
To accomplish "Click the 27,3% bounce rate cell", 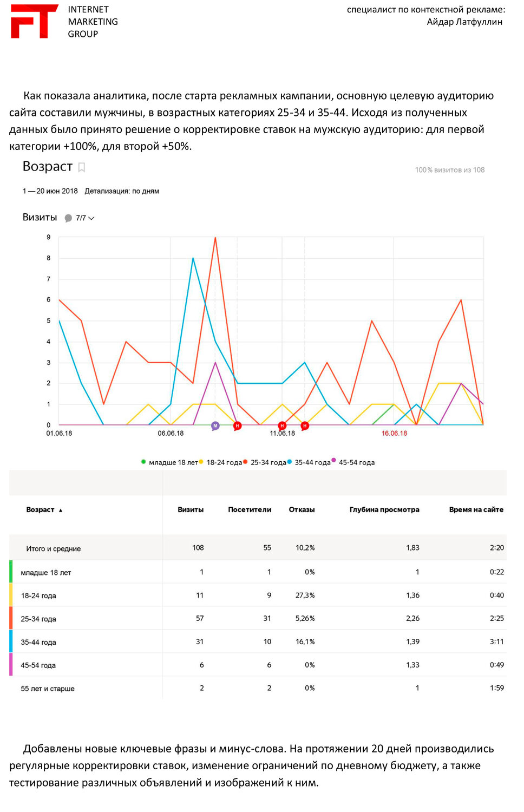I will tap(305, 595).
